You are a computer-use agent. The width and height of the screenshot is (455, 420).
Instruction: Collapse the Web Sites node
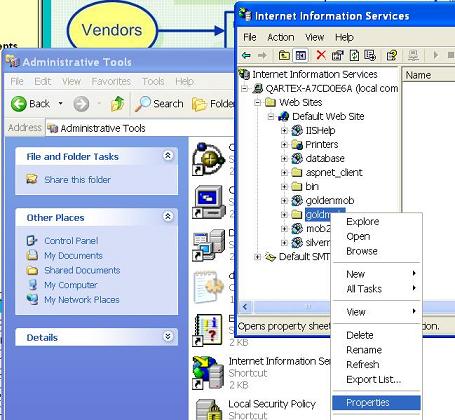(x=257, y=102)
